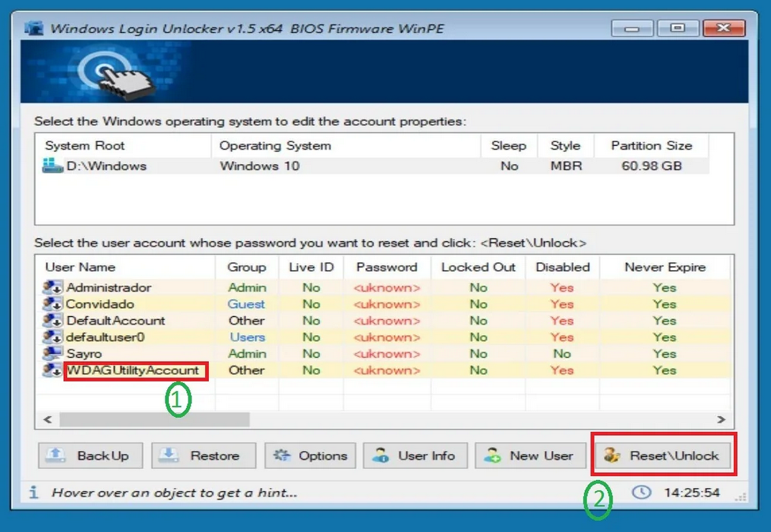Click the Reset\Unlock button

click(663, 456)
